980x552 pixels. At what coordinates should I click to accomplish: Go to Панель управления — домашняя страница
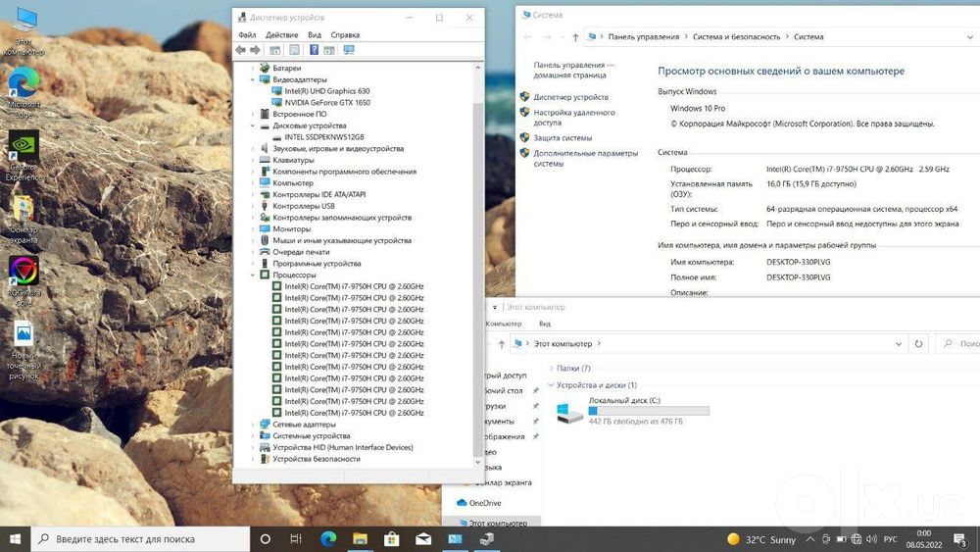click(x=573, y=70)
